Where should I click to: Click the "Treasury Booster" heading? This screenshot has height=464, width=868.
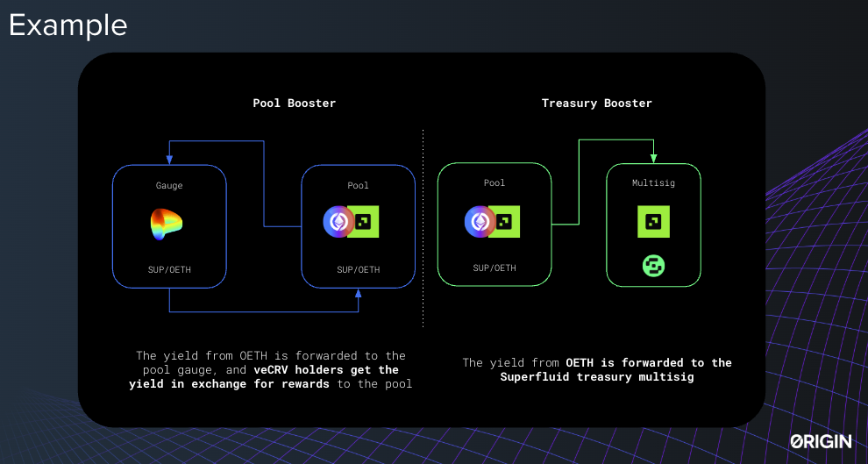tap(597, 103)
